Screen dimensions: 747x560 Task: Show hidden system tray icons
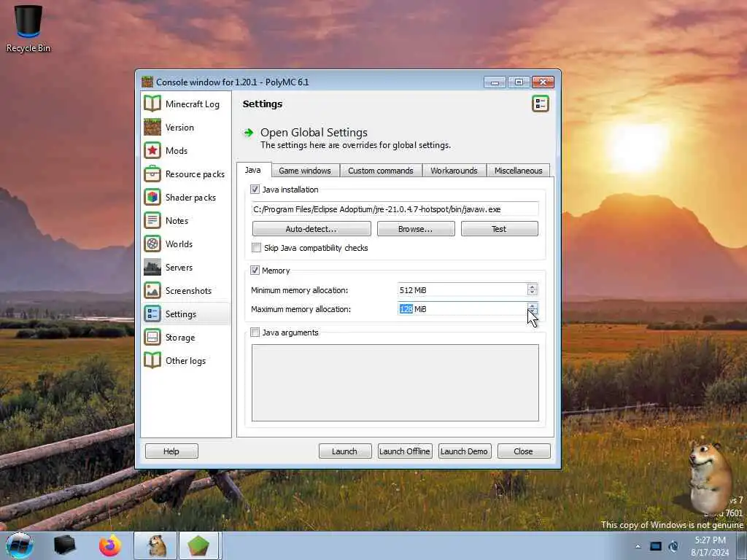638,546
